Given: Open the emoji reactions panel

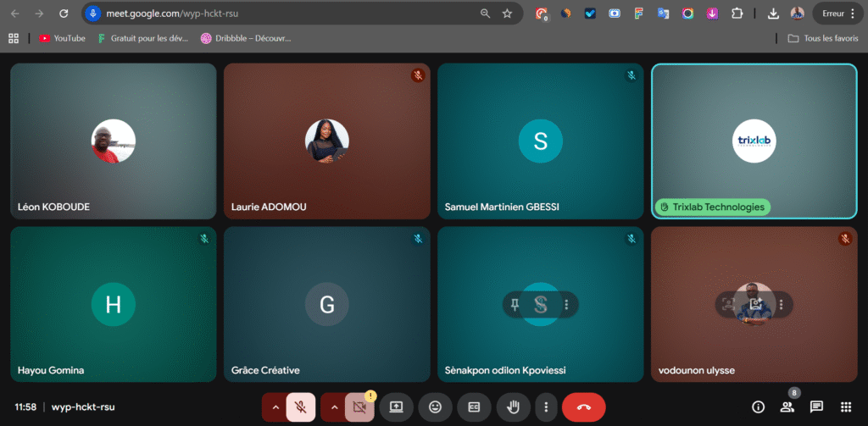Looking at the screenshot, I should [x=435, y=407].
